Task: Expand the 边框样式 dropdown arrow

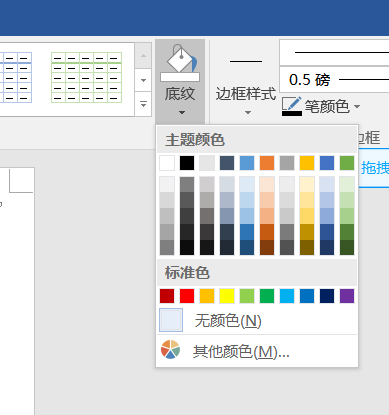Action: pos(247,113)
